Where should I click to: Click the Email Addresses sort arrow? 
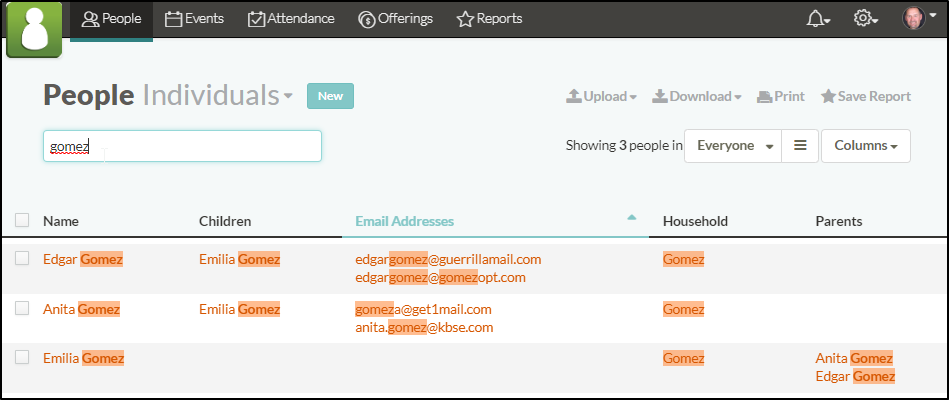tap(632, 217)
